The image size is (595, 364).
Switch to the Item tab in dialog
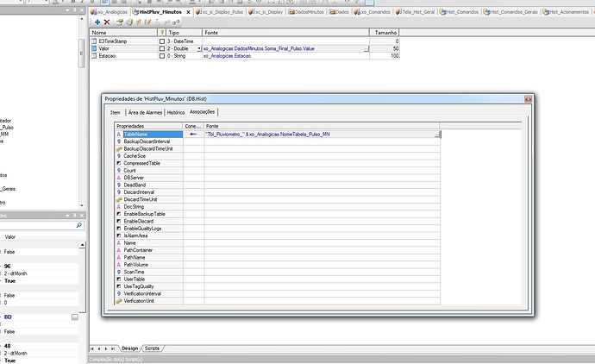[x=116, y=112]
